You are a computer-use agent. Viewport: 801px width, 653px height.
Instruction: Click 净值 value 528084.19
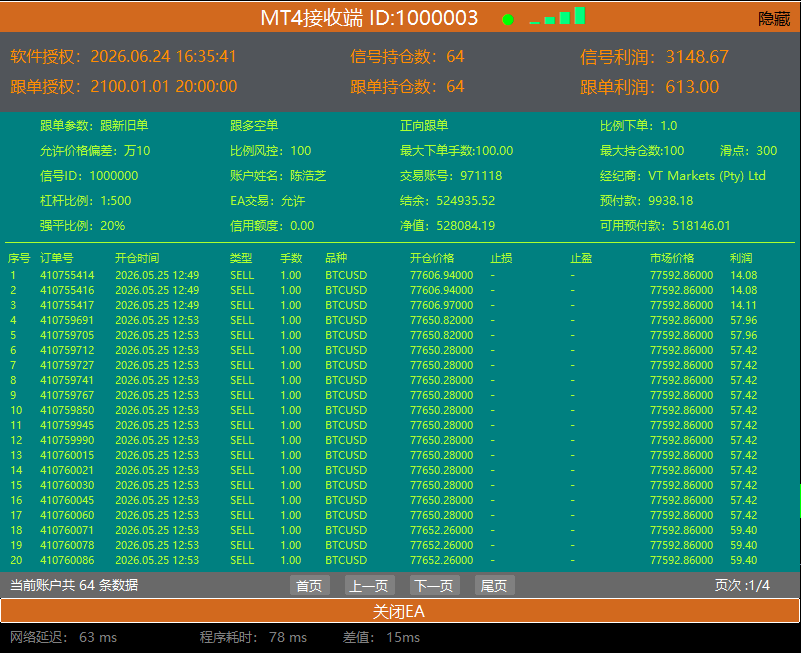coord(465,226)
